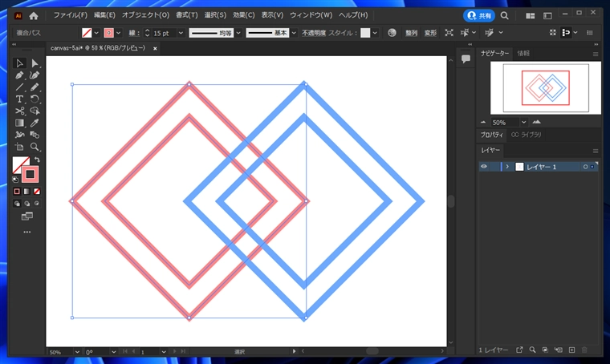
Task: Choose Draw Normal mode
Action: coord(17,203)
